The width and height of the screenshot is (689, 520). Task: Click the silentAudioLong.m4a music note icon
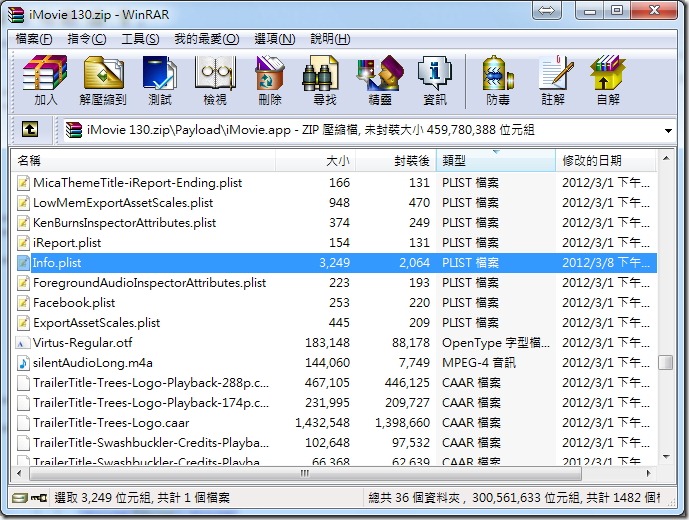23,363
